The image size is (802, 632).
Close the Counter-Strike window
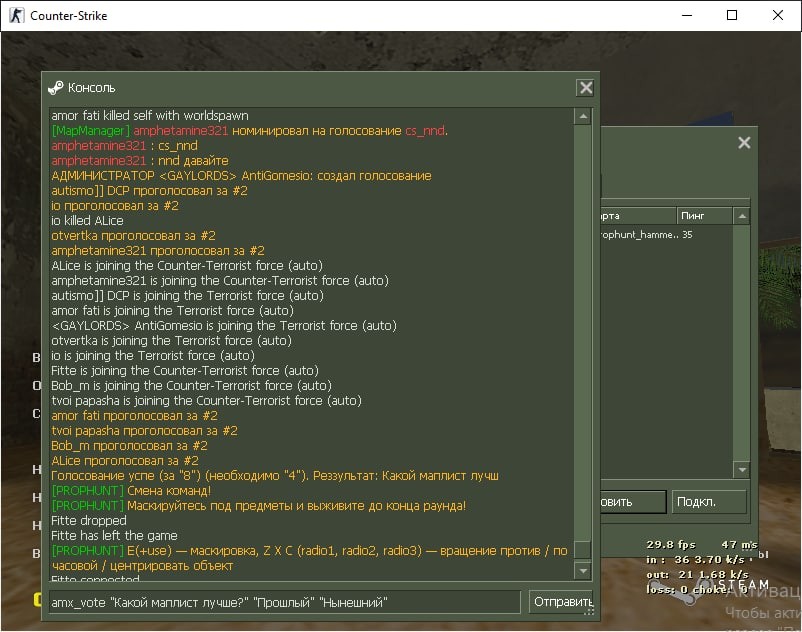tap(777, 15)
